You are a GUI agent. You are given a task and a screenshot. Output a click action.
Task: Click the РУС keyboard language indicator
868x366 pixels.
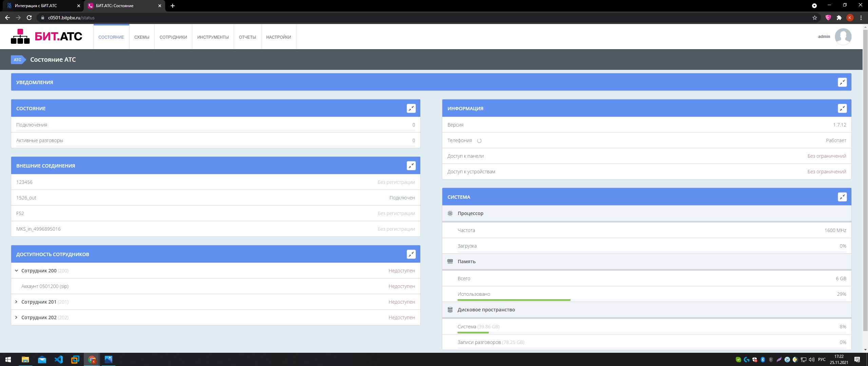[x=822, y=360]
